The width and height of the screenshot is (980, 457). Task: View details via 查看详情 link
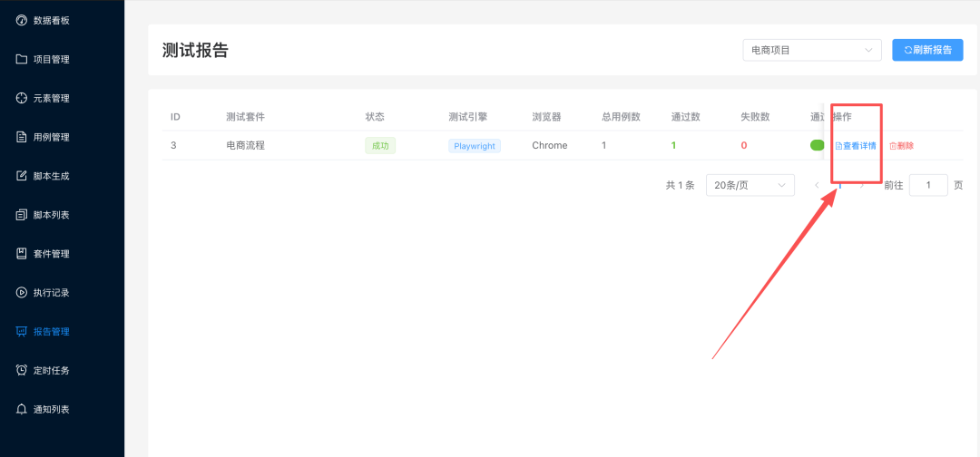click(856, 145)
